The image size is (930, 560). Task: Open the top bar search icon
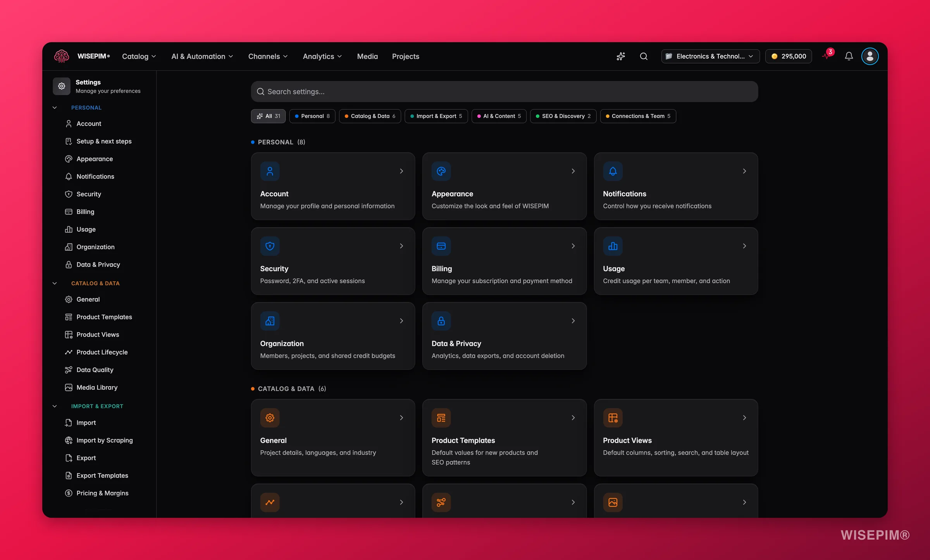pyautogui.click(x=644, y=56)
